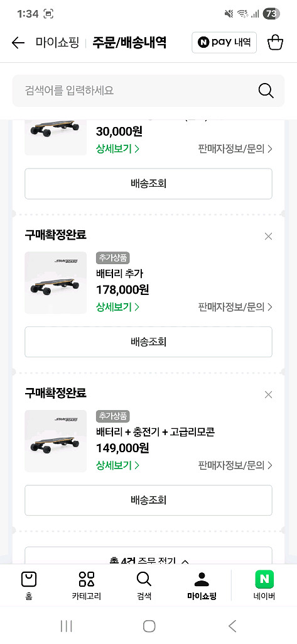This screenshot has height=644, width=297.
Task: Go to 마이쇼핑 in header breadcrumb
Action: pyautogui.click(x=57, y=43)
